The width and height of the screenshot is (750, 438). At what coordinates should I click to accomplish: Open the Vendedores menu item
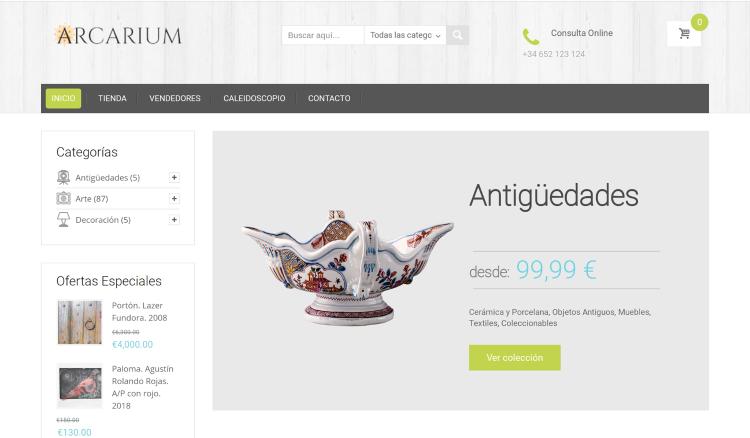pyautogui.click(x=175, y=99)
